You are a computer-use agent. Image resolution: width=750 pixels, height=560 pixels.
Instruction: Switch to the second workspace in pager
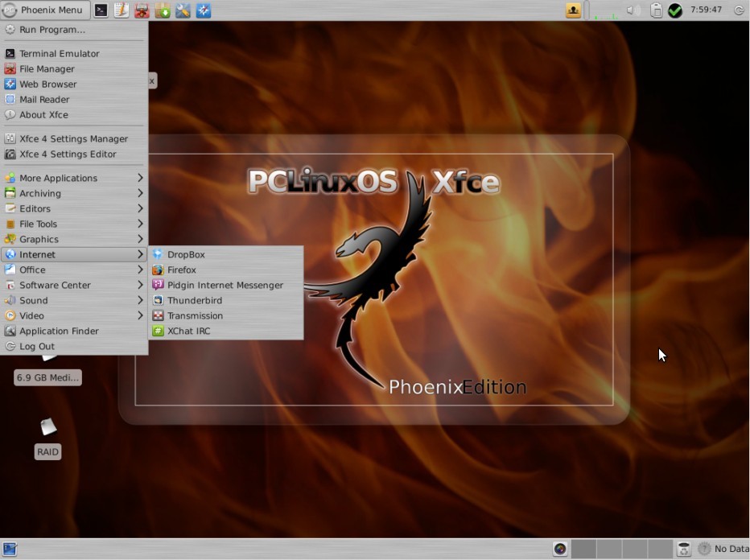point(609,549)
